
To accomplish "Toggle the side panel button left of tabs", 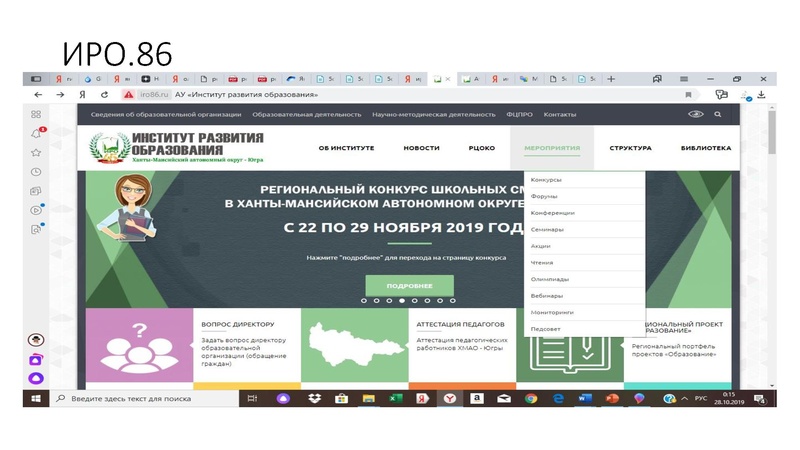I will point(36,79).
